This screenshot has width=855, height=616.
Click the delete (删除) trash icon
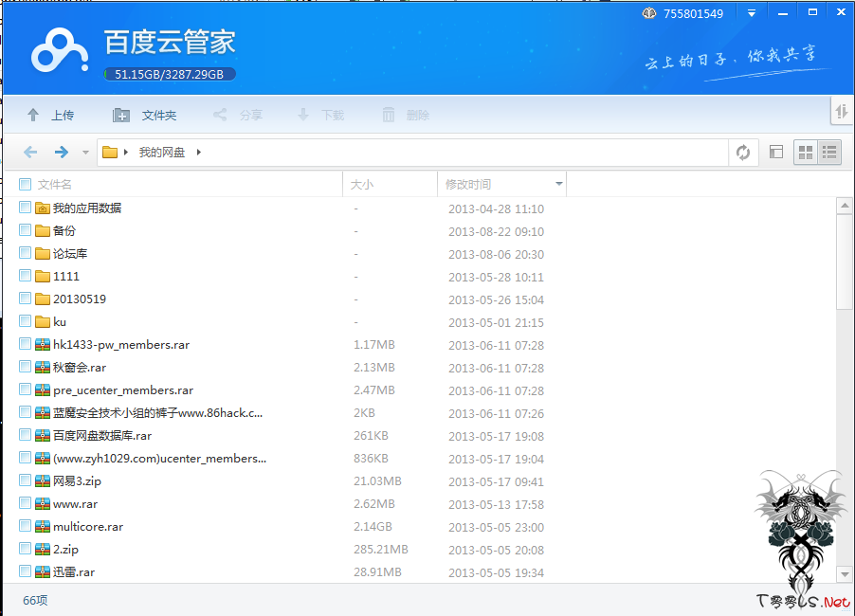tap(389, 115)
